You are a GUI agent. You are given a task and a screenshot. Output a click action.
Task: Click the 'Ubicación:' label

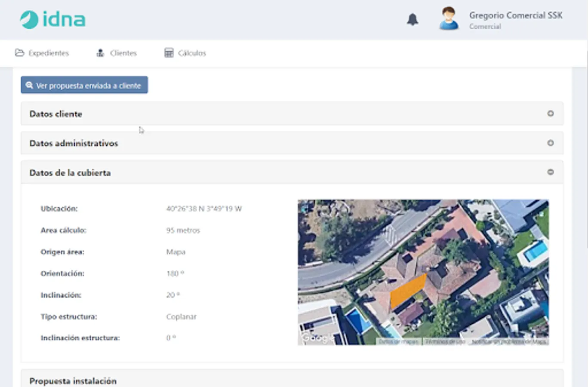click(x=59, y=209)
